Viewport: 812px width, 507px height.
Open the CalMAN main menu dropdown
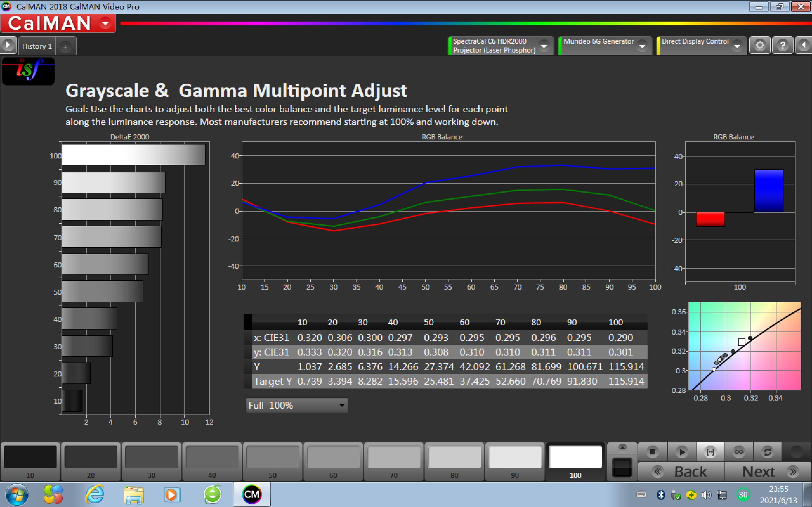click(105, 23)
